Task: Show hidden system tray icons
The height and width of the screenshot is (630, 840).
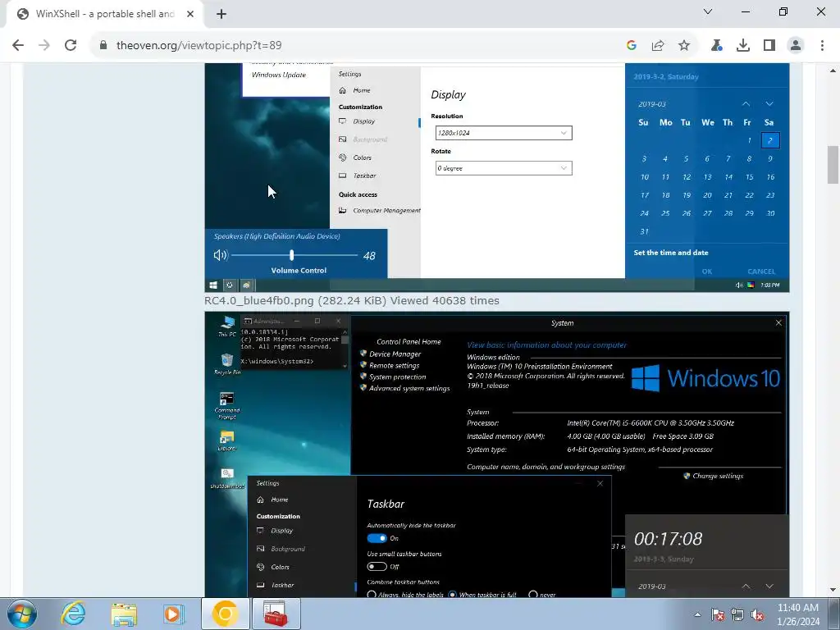Action: click(x=697, y=614)
